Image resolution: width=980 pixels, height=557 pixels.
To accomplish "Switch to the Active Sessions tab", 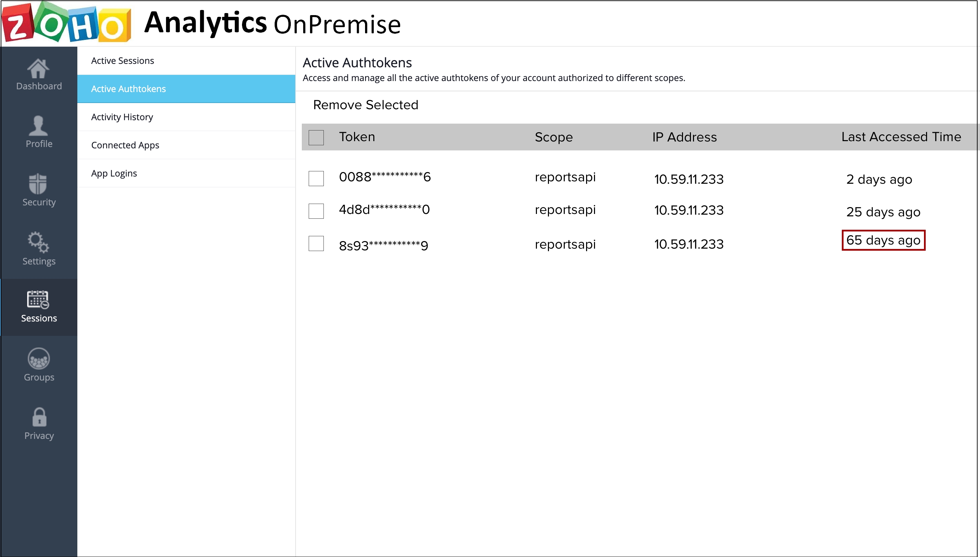I will 122,60.
